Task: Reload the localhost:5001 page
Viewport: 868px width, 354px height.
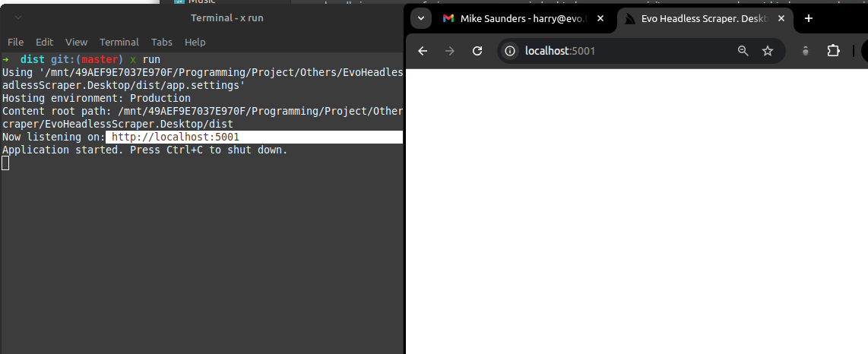Action: click(x=477, y=51)
